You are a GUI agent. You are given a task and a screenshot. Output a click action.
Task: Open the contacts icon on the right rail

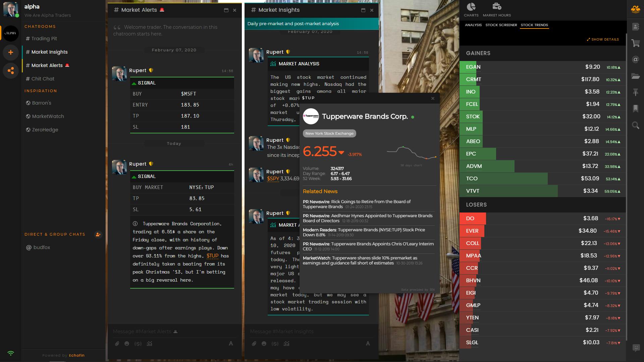(635, 27)
